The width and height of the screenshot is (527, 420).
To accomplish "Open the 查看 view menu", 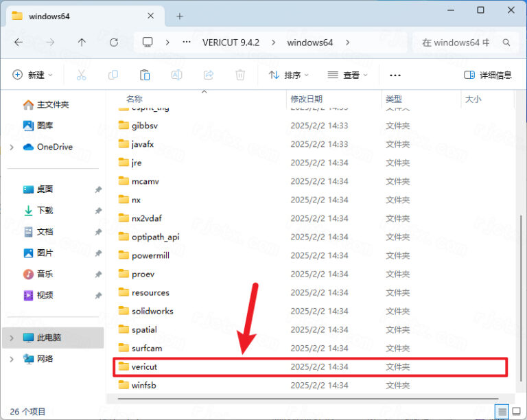I will [x=348, y=75].
